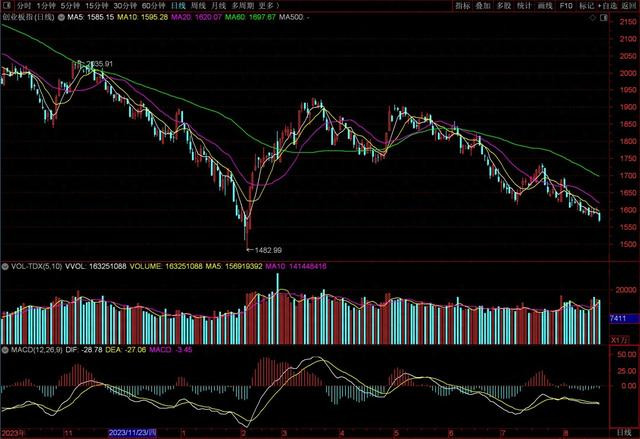Click the 1500 price axis label
Screen dimensions: 640x439
(x=628, y=244)
